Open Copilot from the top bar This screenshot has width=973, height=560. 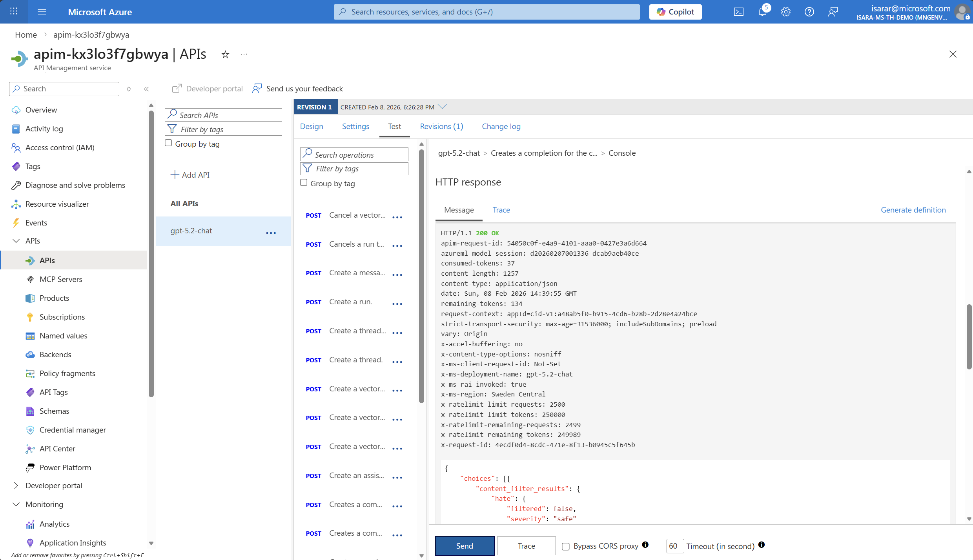(675, 12)
